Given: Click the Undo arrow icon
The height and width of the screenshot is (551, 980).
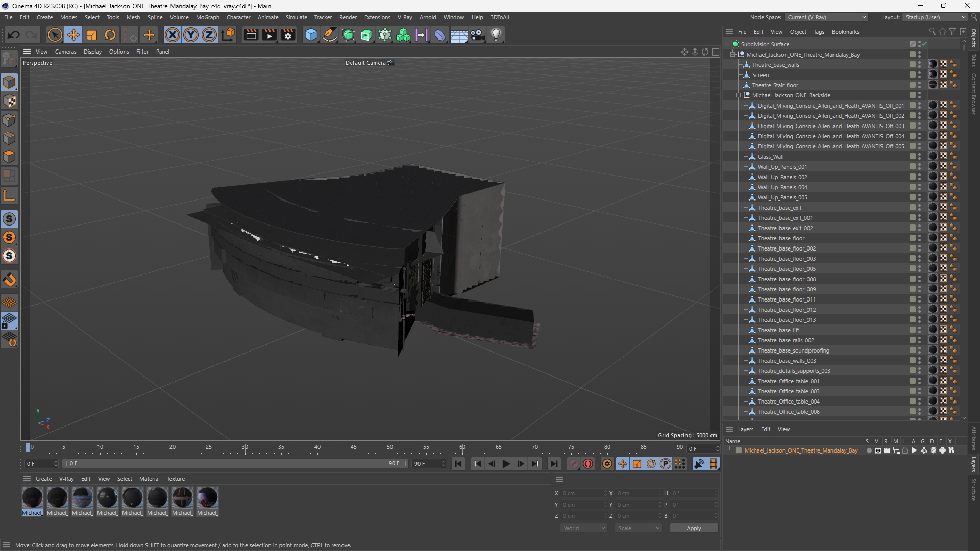Looking at the screenshot, I should point(14,35).
